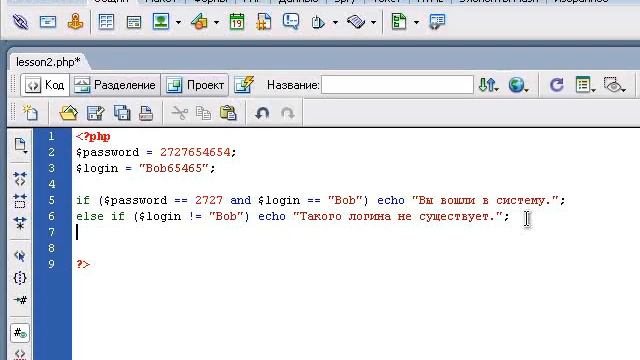The image size is (640, 360).
Task: Open the Open Documents list
Action: [20, 145]
